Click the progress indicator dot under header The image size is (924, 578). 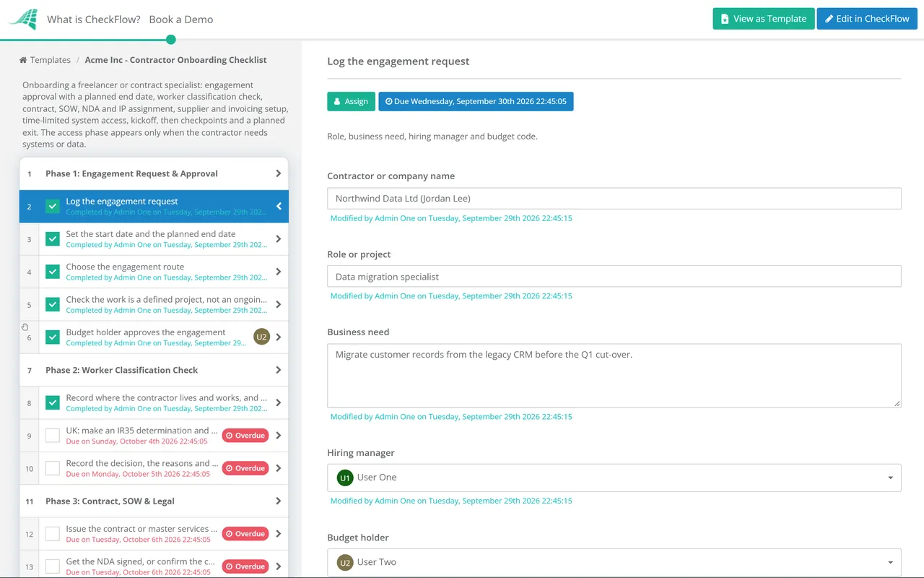tap(171, 39)
